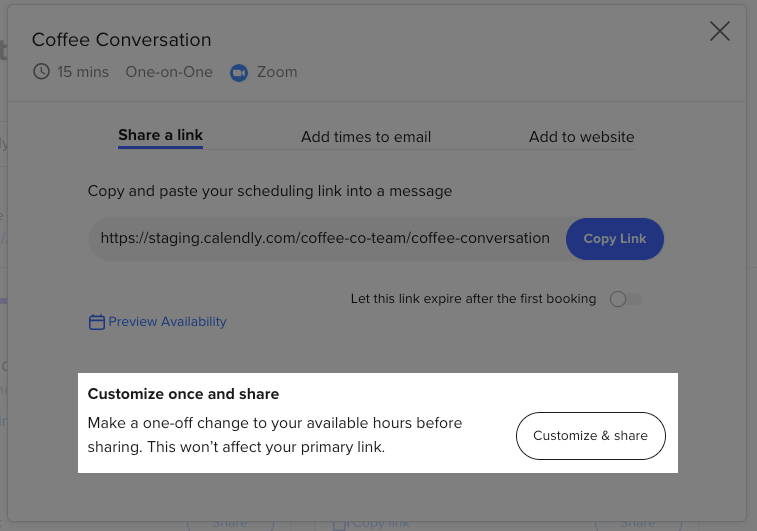Open the Add times to email tab
The width and height of the screenshot is (757, 531).
coord(366,137)
